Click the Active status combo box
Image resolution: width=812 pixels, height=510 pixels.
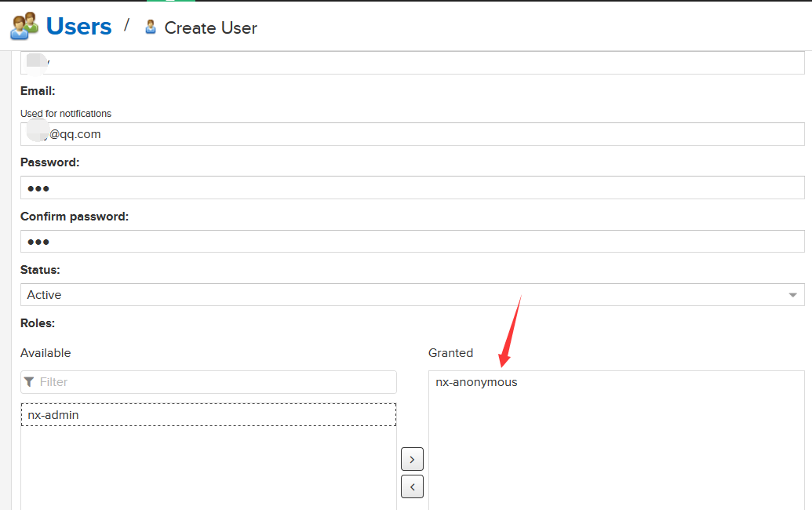tap(392, 295)
